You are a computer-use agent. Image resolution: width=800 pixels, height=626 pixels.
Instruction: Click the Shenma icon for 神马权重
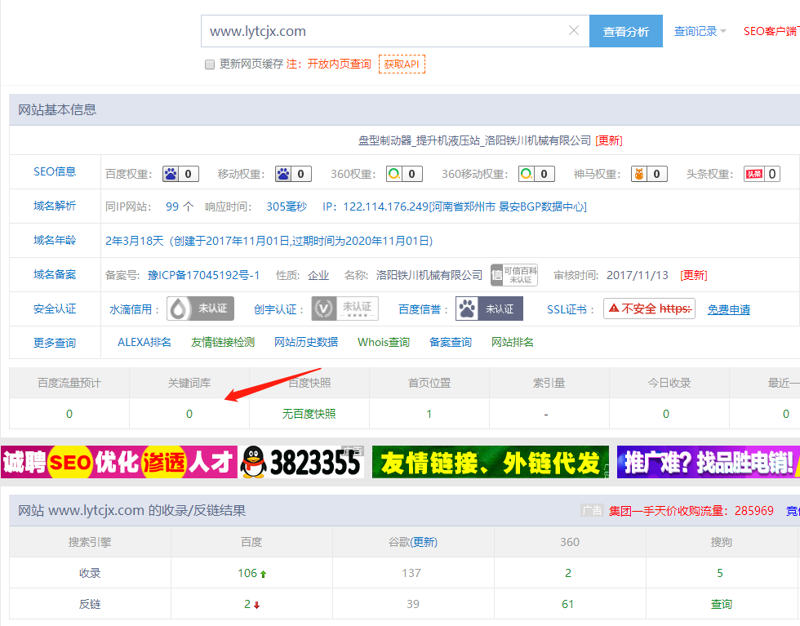pyautogui.click(x=639, y=174)
